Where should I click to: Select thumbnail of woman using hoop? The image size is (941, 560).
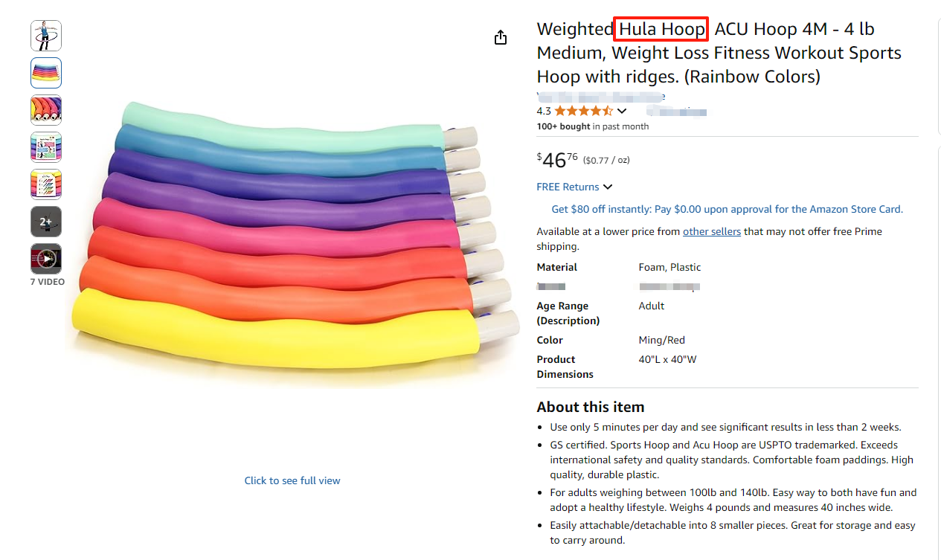pyautogui.click(x=46, y=36)
